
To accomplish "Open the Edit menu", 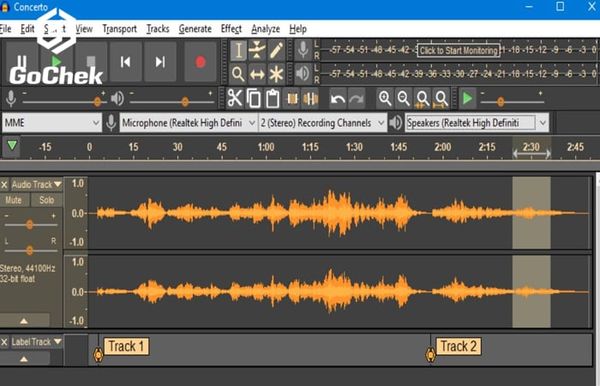I will [27, 29].
